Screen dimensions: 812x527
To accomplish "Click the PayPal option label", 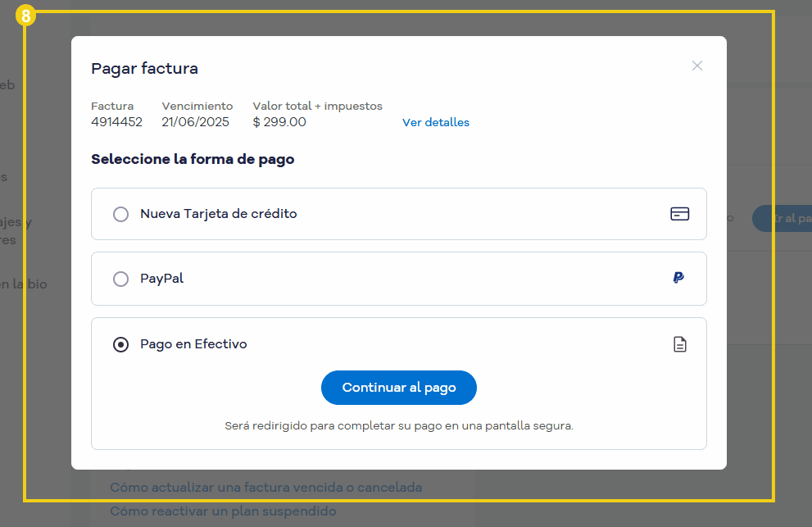I will click(x=161, y=279).
